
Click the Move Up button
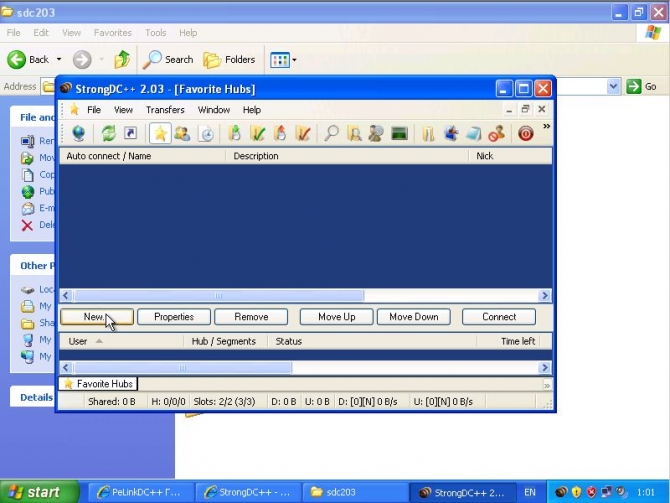click(337, 317)
